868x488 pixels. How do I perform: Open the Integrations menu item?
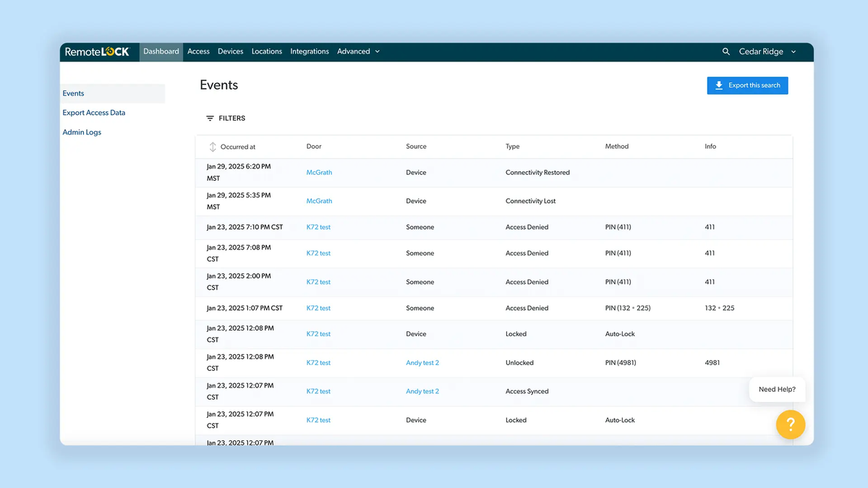tap(310, 52)
